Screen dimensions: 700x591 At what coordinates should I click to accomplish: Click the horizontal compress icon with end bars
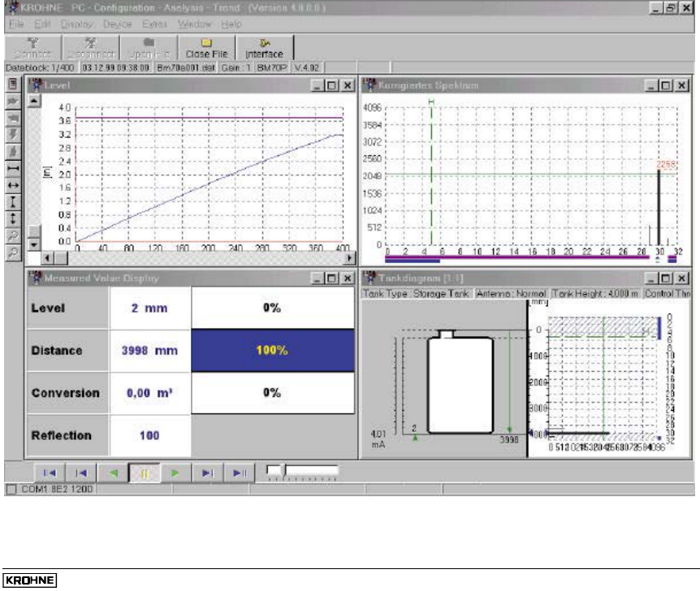(13, 166)
